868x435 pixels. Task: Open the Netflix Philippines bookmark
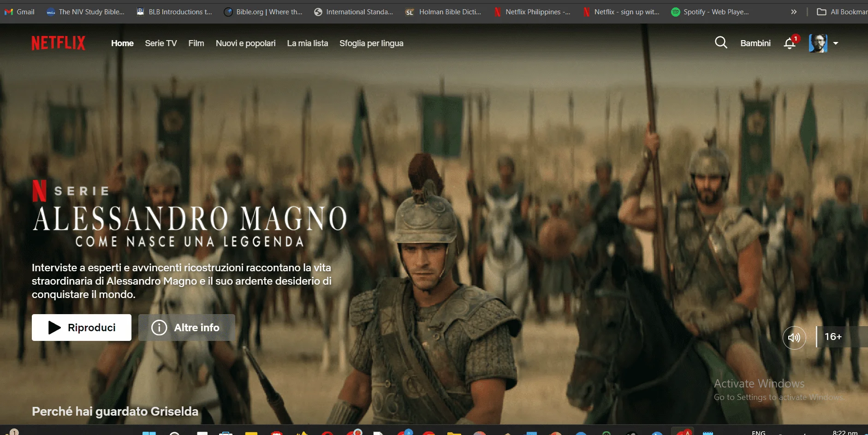click(x=532, y=12)
